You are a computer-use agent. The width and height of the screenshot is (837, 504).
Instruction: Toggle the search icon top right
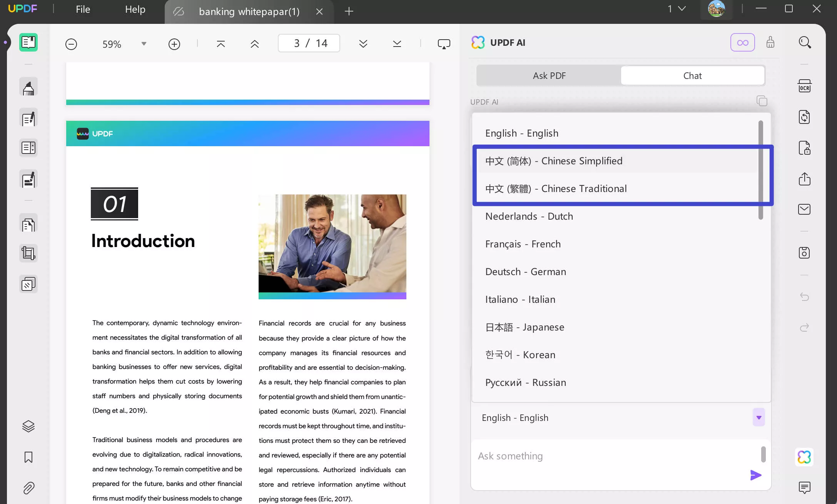point(805,42)
